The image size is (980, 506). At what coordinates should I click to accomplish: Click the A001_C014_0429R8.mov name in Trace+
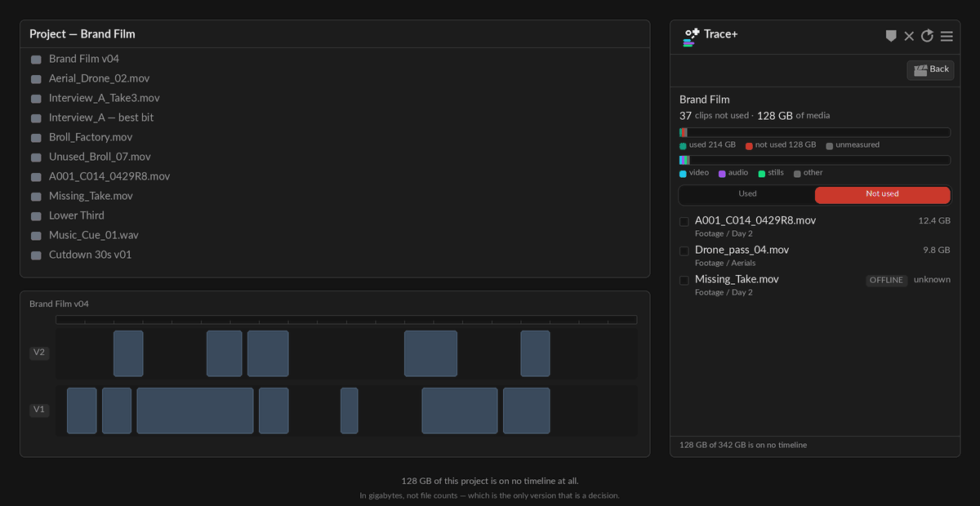pos(755,220)
